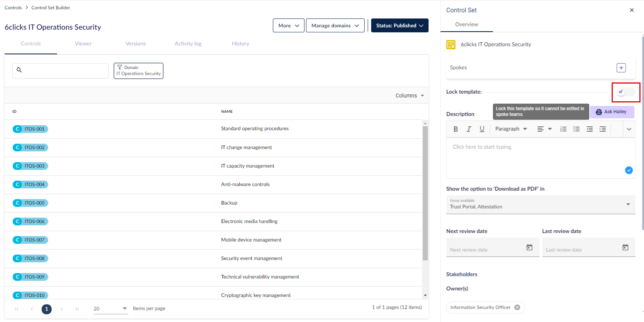Viewport: 644px width, 322px height.
Task: Increase indent in Description editor
Action: (x=602, y=129)
